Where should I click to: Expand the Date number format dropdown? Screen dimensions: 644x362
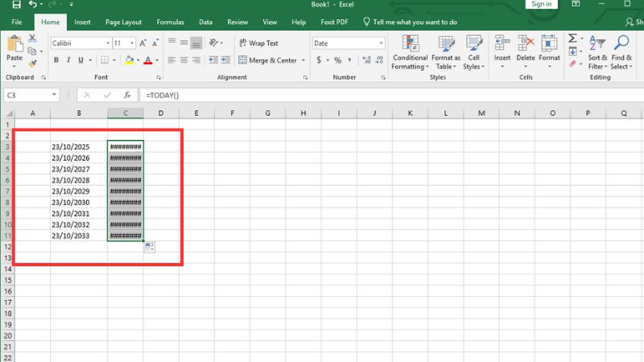(381, 43)
